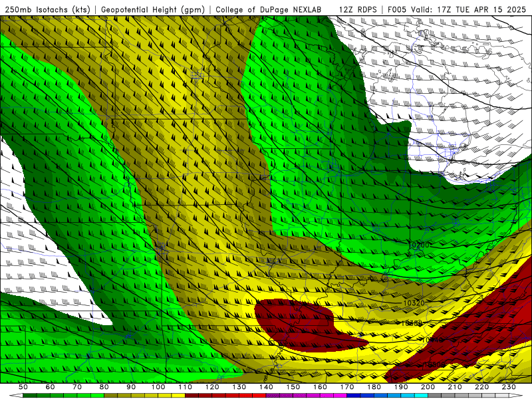Click the "College of DuPage NEXLAB" text
This screenshot has height=399, width=532.
click(x=269, y=10)
